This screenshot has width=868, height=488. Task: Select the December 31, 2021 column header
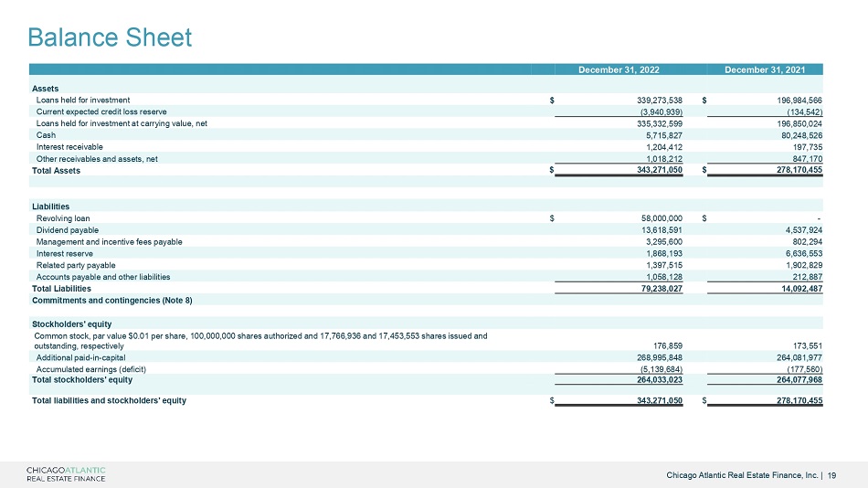tap(765, 69)
